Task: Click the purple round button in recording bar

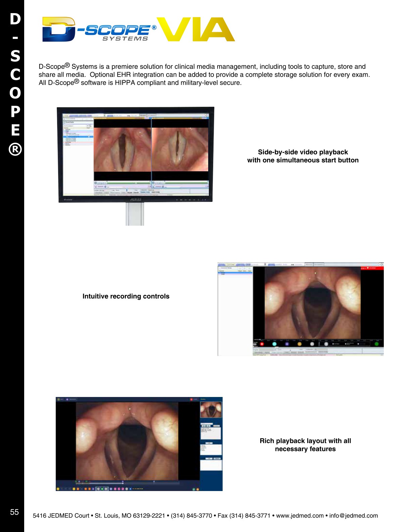Action: pyautogui.click(x=287, y=344)
